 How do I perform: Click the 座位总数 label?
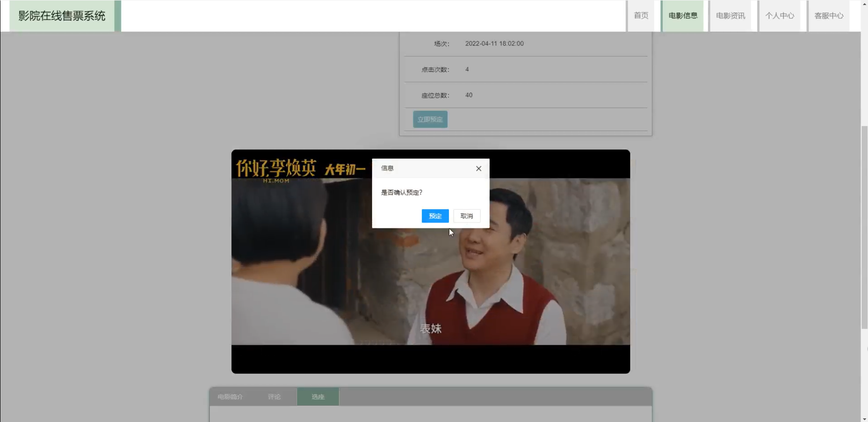coord(435,95)
